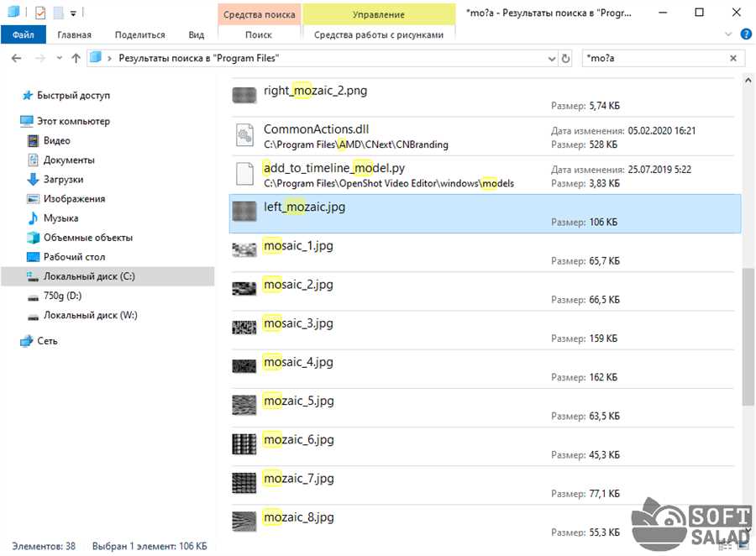Clear the search box with the X
Viewport: 756px width, 556px height.
733,58
